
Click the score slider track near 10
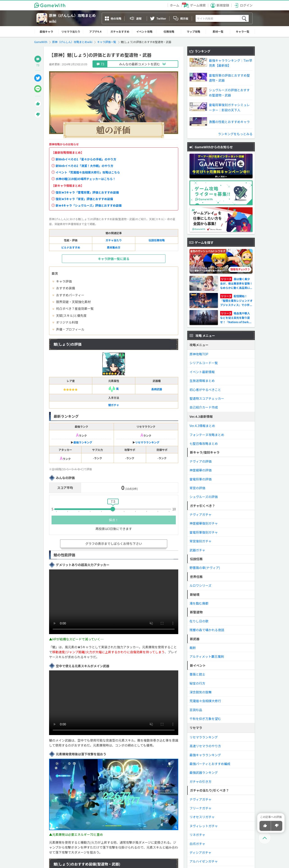[170, 509]
